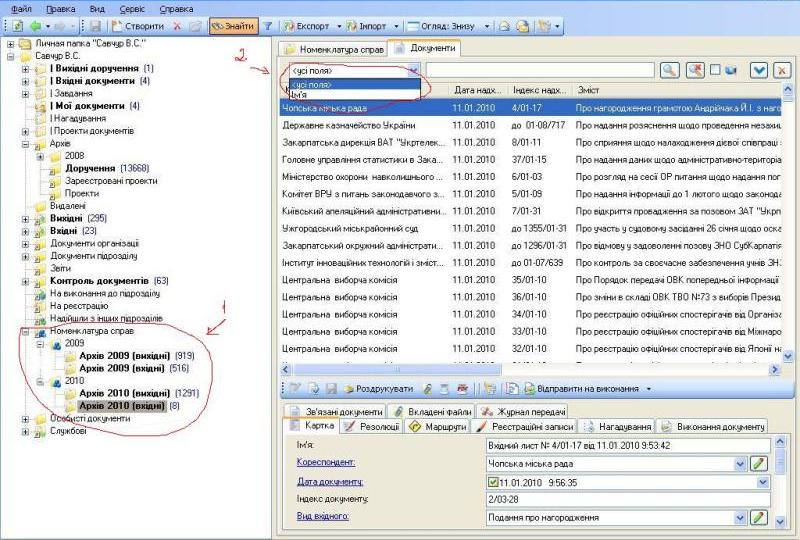Switch to Номенклатура справ tab
The width and height of the screenshot is (800, 540).
[x=334, y=50]
